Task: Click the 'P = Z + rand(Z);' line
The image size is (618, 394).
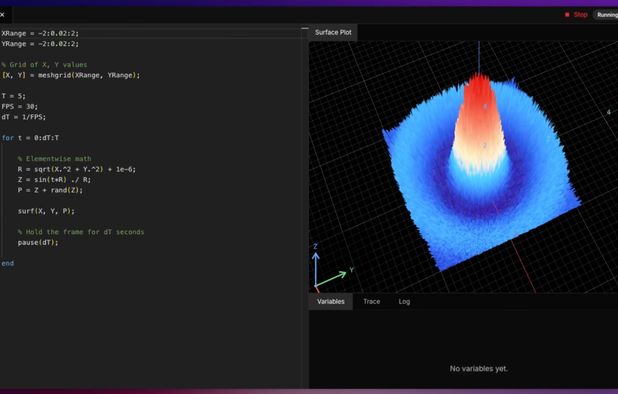Action: coord(50,190)
